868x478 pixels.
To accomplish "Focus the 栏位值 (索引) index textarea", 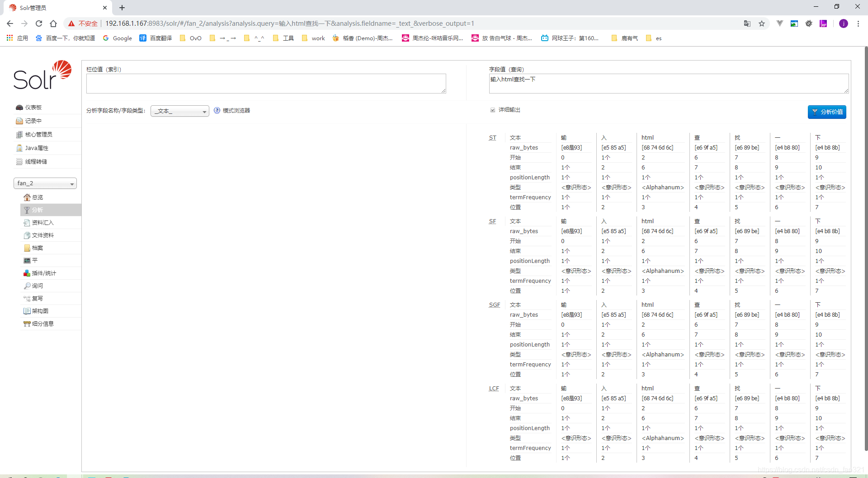I will tap(266, 84).
